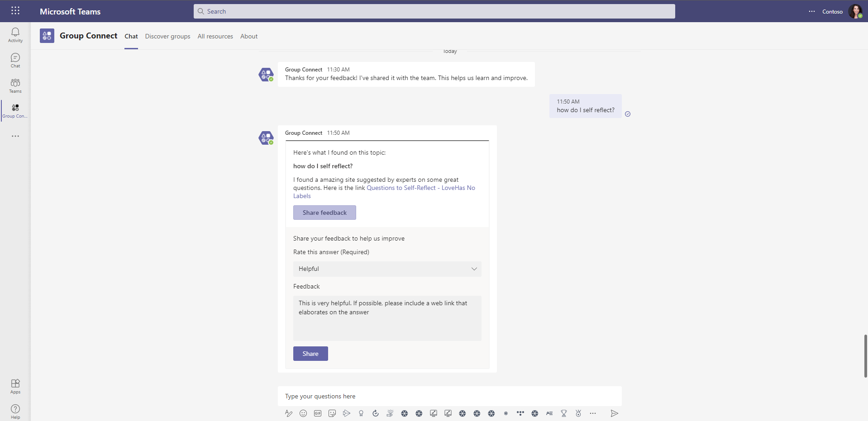The height and width of the screenshot is (421, 868).
Task: Open Help in the left rail
Action: (15, 412)
